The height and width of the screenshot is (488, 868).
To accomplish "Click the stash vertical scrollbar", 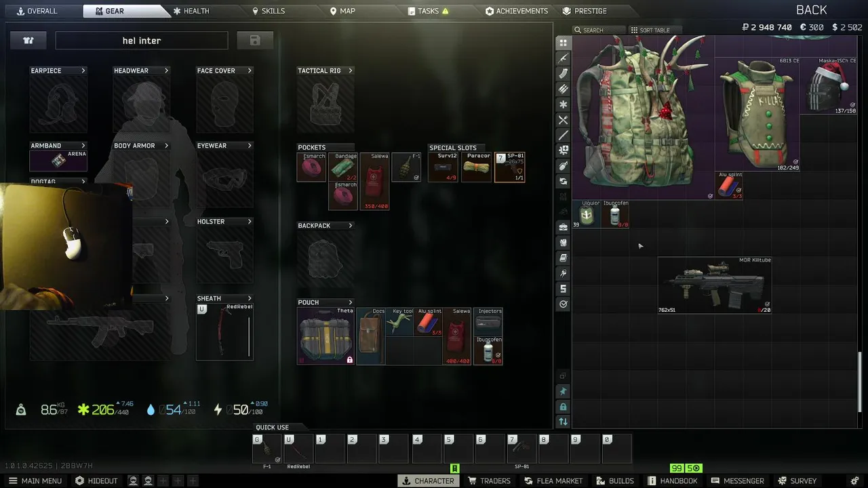I will (x=860, y=381).
